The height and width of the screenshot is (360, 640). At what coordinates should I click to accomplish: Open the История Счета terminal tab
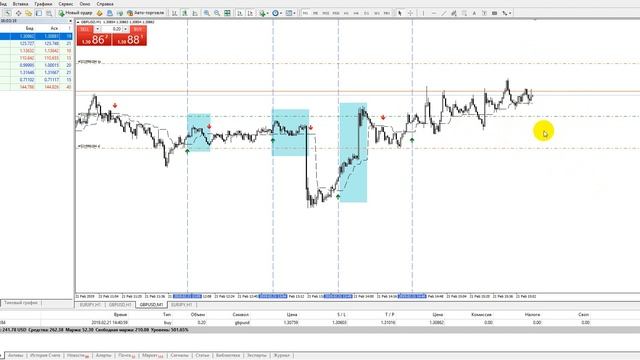45,356
